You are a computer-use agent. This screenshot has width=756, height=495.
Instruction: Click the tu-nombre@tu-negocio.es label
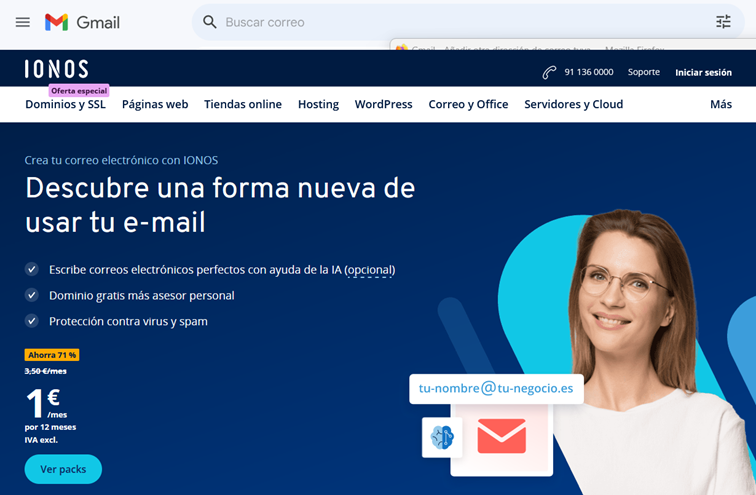[496, 388]
